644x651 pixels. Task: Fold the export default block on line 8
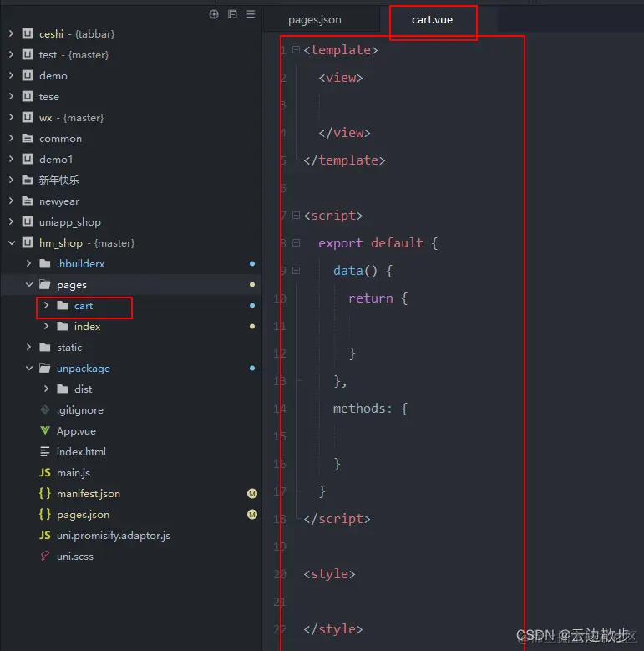pyautogui.click(x=296, y=243)
